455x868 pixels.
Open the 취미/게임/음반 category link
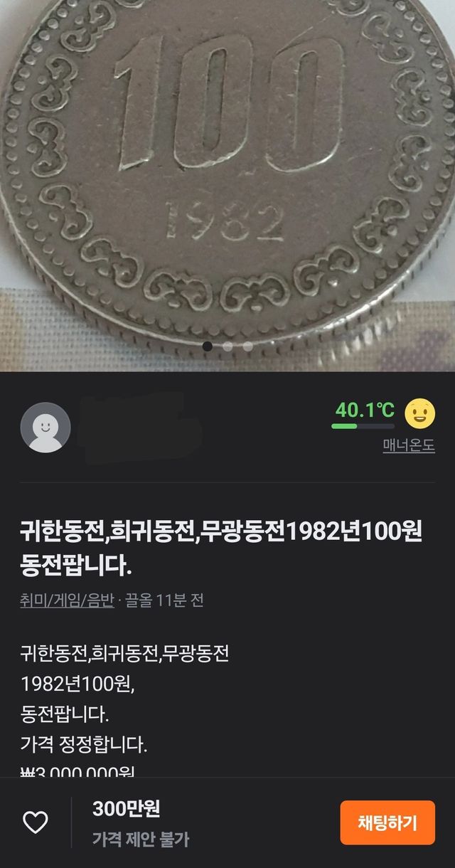pyautogui.click(x=67, y=600)
